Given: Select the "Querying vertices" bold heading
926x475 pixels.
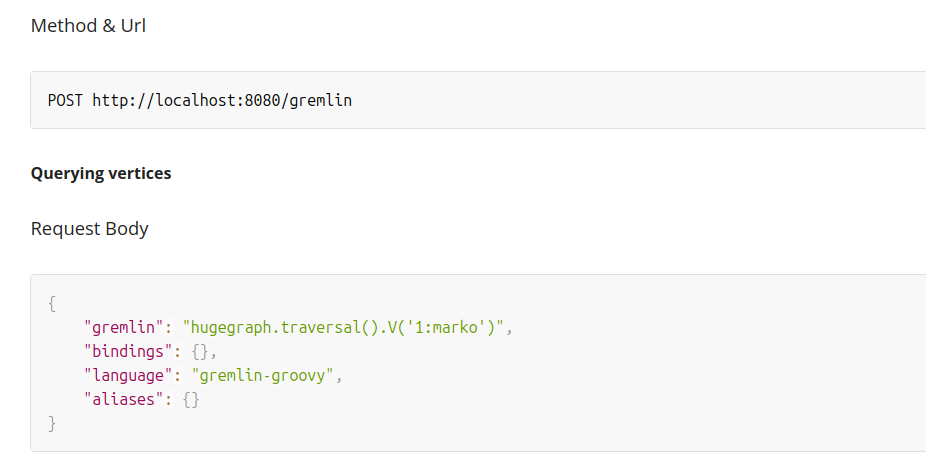Looking at the screenshot, I should [101, 174].
